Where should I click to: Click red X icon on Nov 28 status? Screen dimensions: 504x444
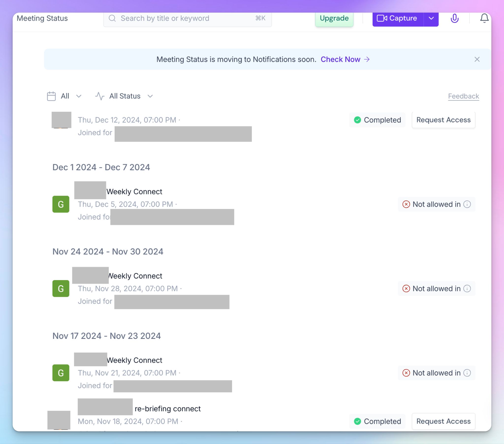click(406, 289)
